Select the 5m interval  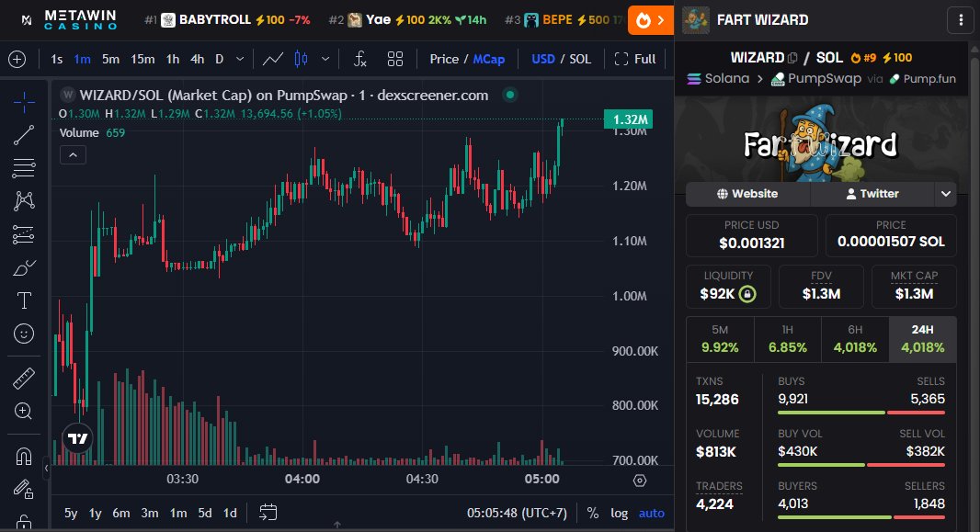[110, 60]
